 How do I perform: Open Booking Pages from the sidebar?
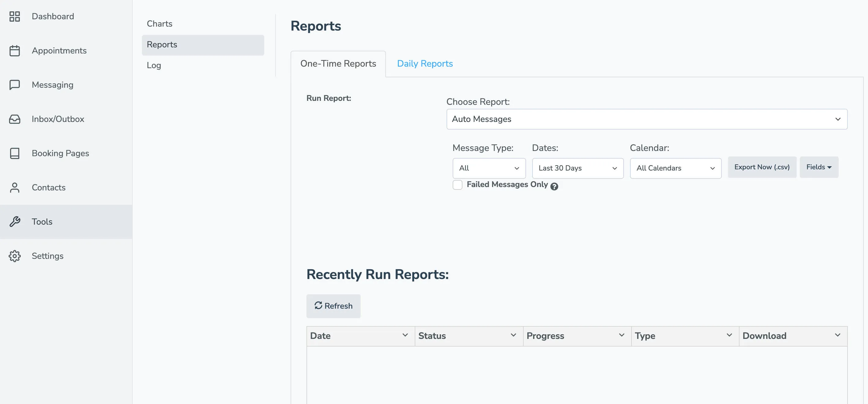pyautogui.click(x=60, y=153)
